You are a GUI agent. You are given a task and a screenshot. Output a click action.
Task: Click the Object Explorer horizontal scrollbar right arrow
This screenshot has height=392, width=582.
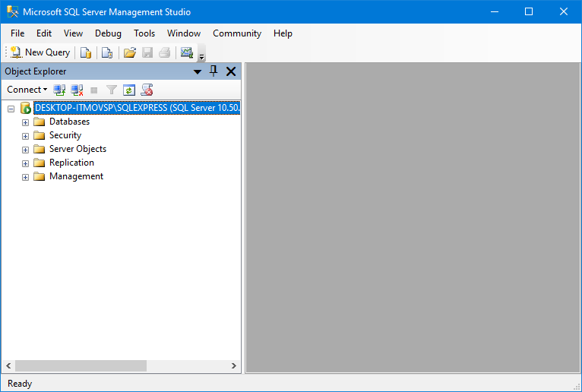[234, 366]
